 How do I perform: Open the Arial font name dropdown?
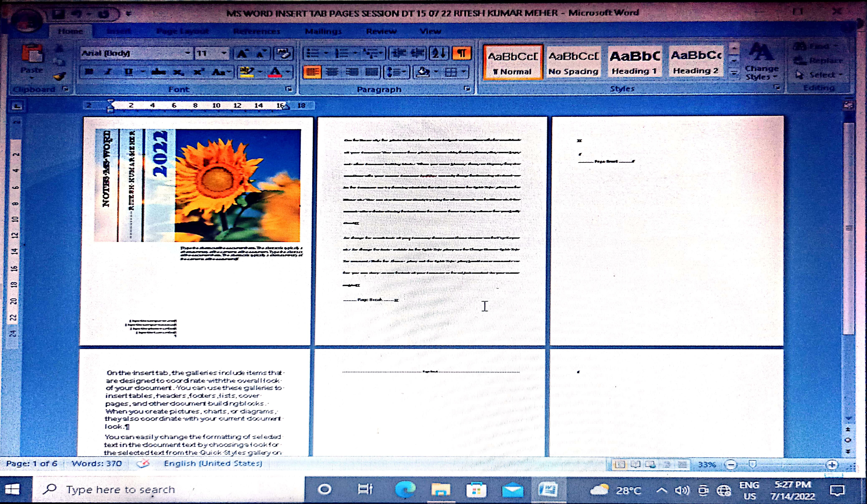point(188,53)
